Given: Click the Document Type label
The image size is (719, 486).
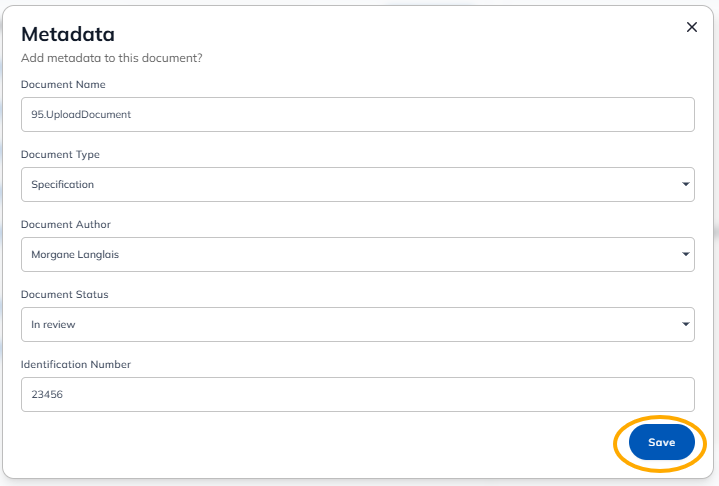Looking at the screenshot, I should (x=60, y=155).
